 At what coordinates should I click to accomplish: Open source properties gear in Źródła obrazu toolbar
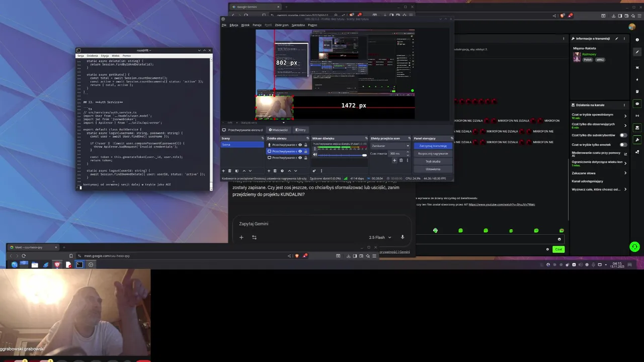point(282,171)
